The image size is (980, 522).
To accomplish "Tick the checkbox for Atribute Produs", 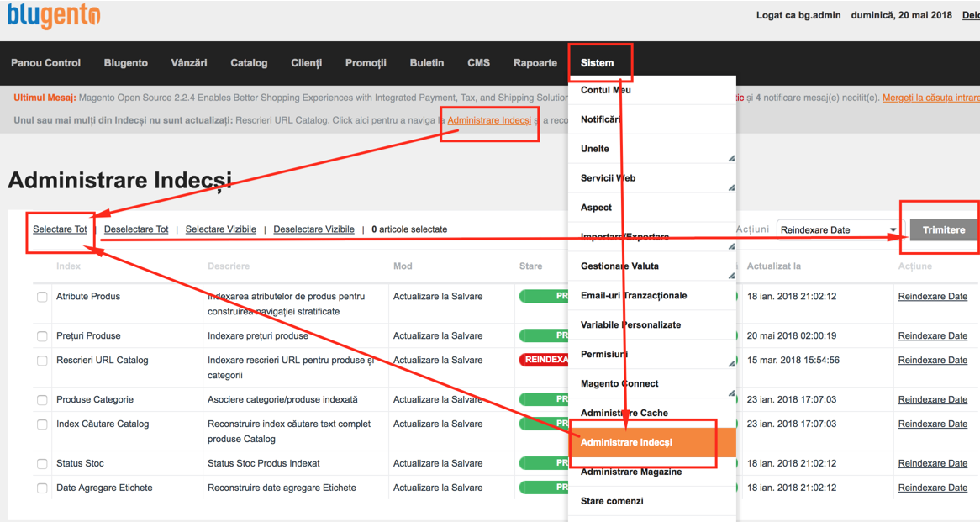I will click(42, 297).
